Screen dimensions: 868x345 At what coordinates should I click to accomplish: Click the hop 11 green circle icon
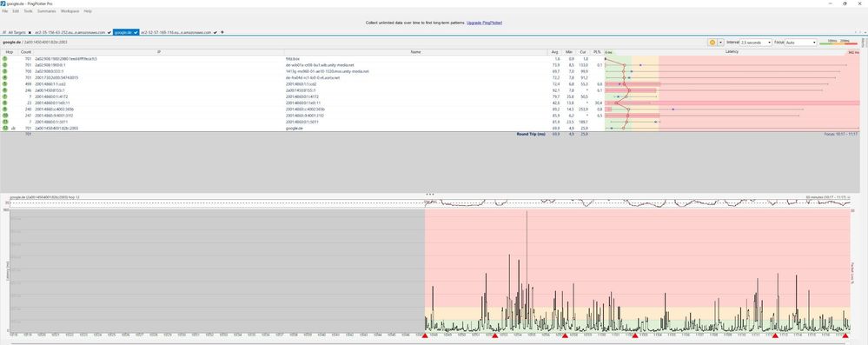[5, 122]
